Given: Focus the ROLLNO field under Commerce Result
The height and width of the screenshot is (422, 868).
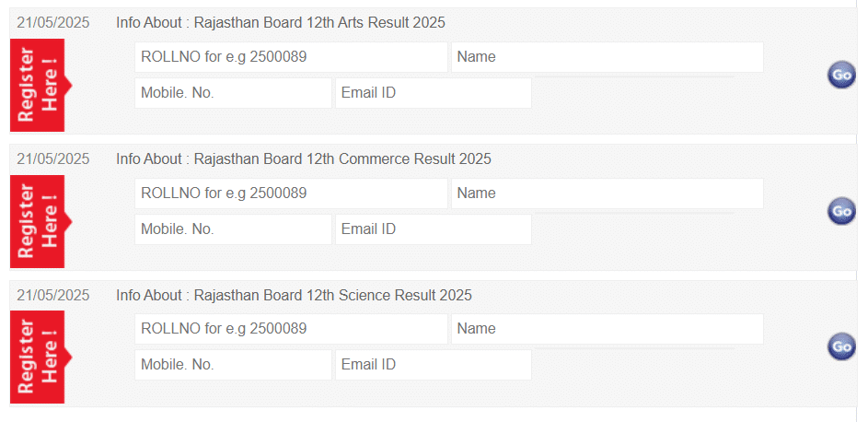Looking at the screenshot, I should pos(291,193).
